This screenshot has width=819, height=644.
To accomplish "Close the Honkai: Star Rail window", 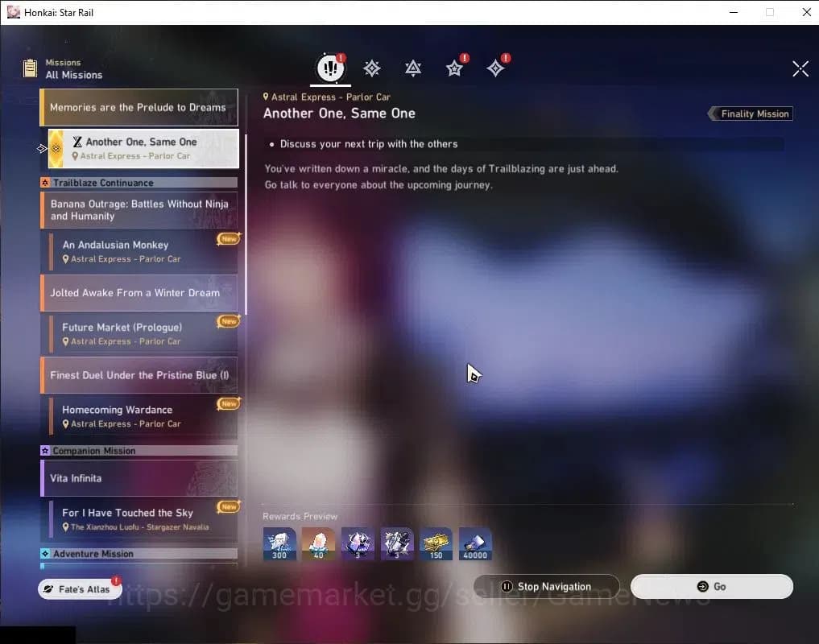I will coord(806,12).
